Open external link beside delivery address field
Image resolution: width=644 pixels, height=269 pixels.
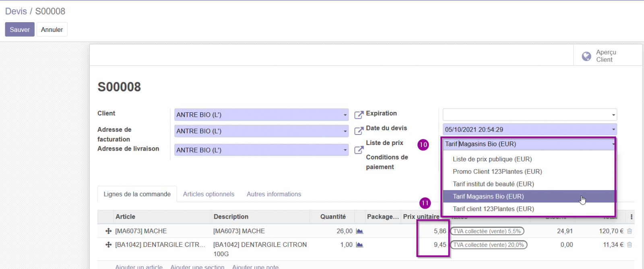tap(359, 150)
